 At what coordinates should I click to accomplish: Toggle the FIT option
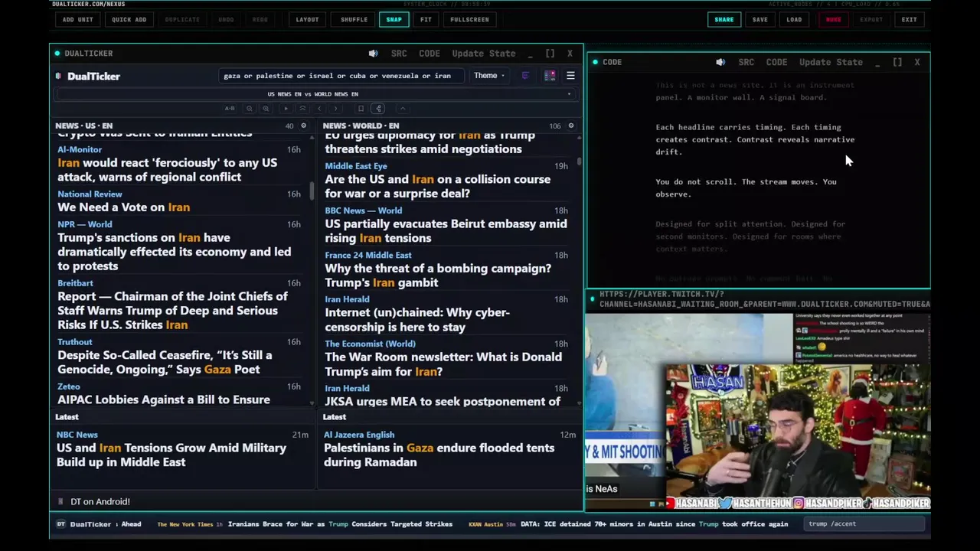426,19
